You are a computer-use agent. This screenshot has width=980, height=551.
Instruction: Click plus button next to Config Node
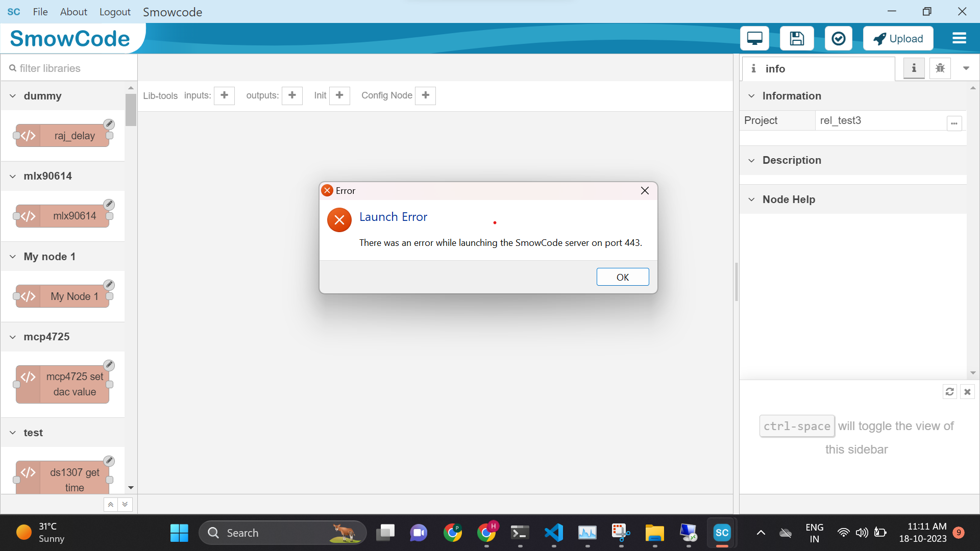(426, 95)
